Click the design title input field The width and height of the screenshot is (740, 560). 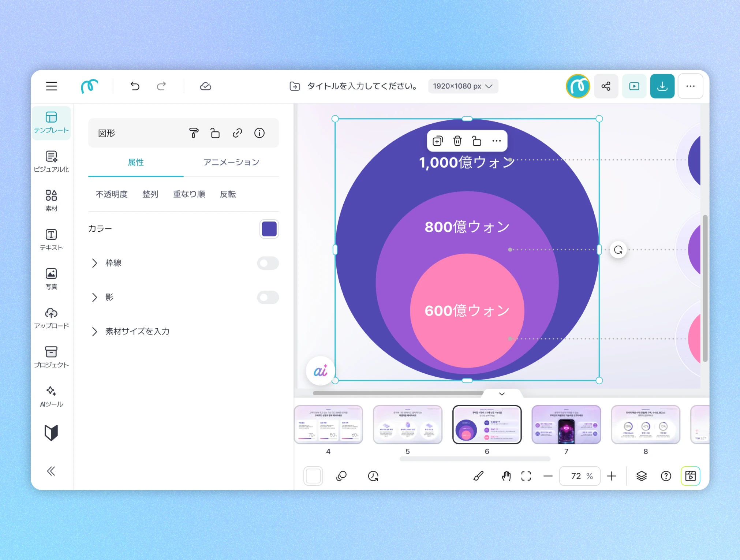[x=362, y=86]
